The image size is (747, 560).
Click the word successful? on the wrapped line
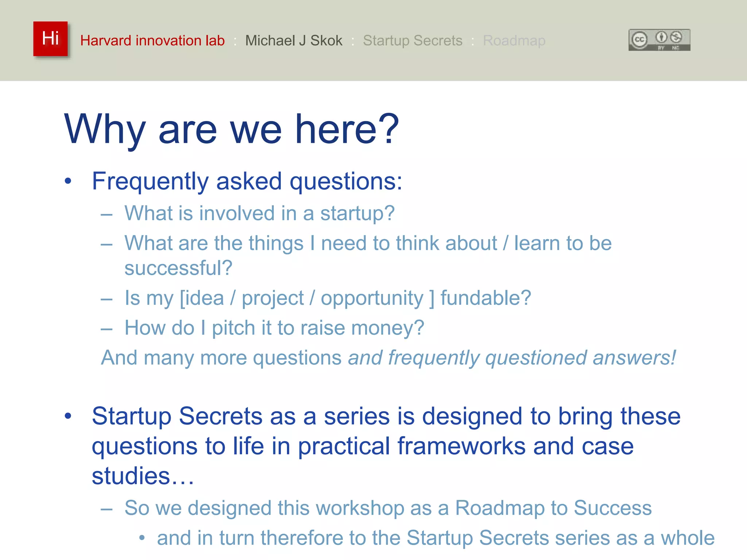(x=178, y=268)
